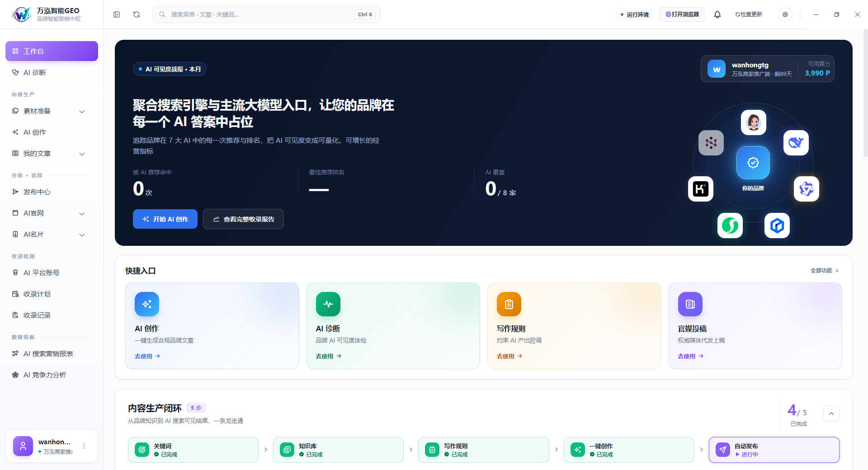
Task: Open the user menu three-dot icon
Action: [84, 446]
